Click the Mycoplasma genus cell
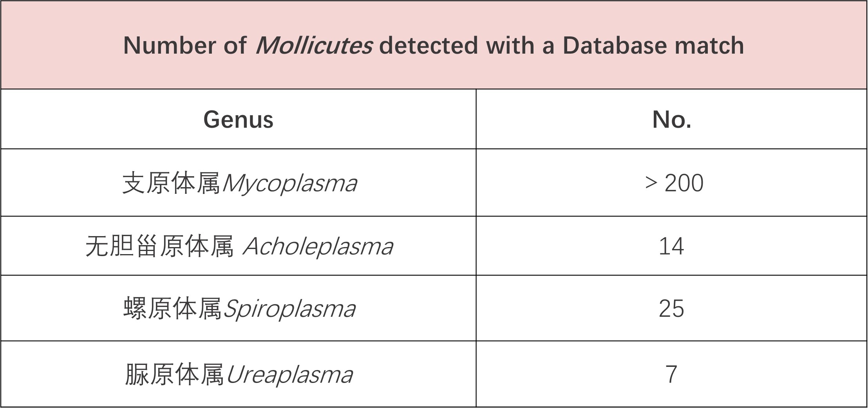This screenshot has height=408, width=868. pyautogui.click(x=239, y=182)
